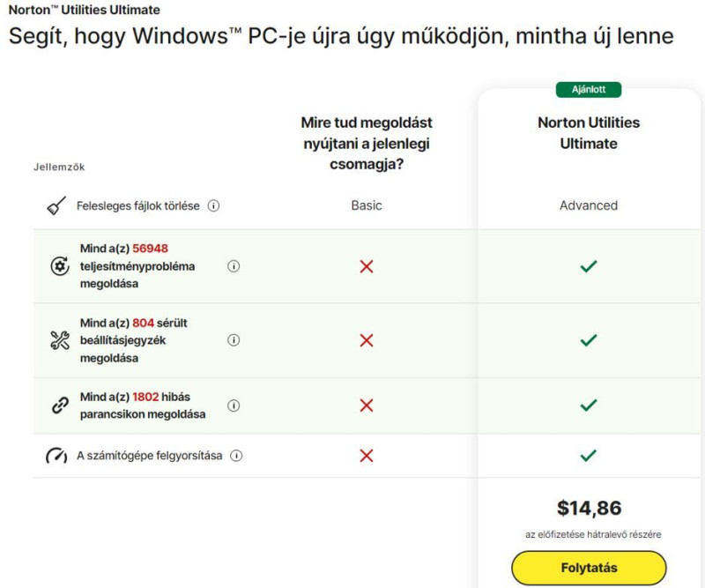Click the chain link icon for hibás parancsikon
Viewport: 705px width, 588px height.
pyautogui.click(x=60, y=406)
